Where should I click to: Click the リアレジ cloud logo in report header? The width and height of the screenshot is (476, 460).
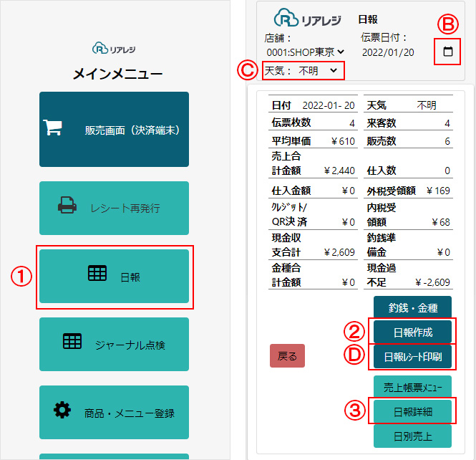(x=307, y=18)
